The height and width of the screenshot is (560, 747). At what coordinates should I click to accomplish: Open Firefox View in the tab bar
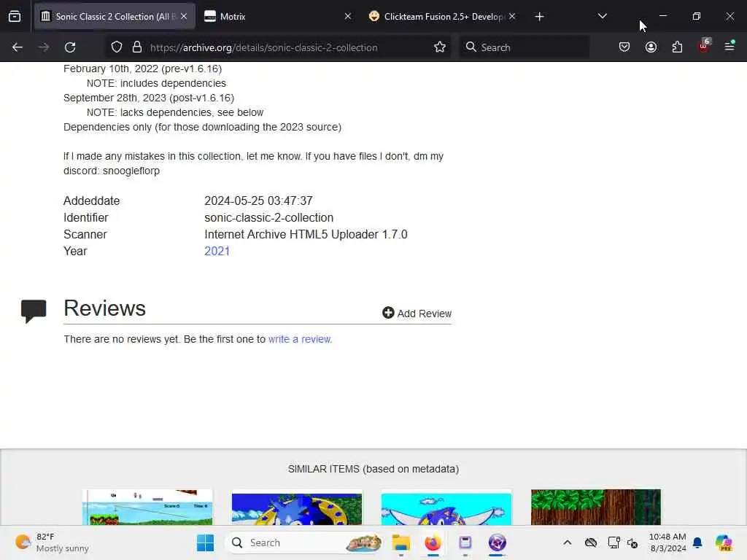pyautogui.click(x=15, y=17)
